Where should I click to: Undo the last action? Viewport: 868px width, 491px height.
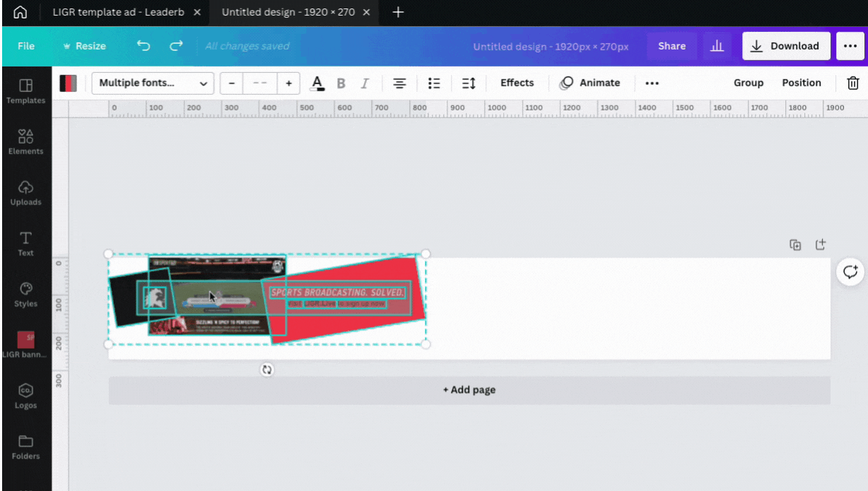coord(143,46)
